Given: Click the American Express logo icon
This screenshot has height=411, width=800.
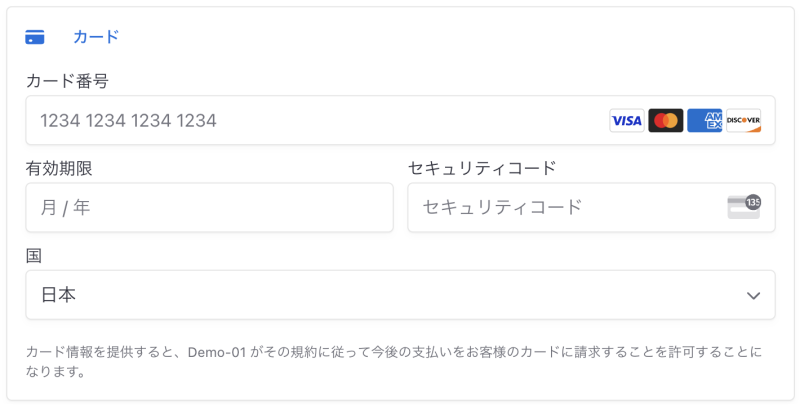Looking at the screenshot, I should click(705, 120).
